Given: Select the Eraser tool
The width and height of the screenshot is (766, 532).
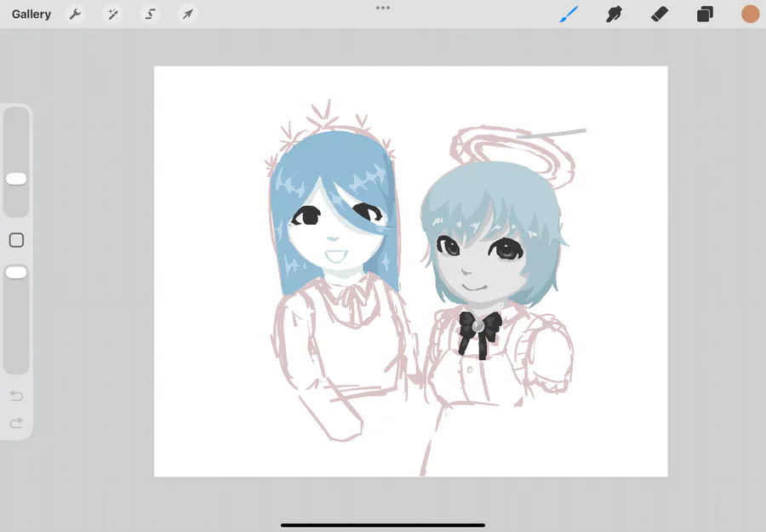Looking at the screenshot, I should (x=660, y=14).
